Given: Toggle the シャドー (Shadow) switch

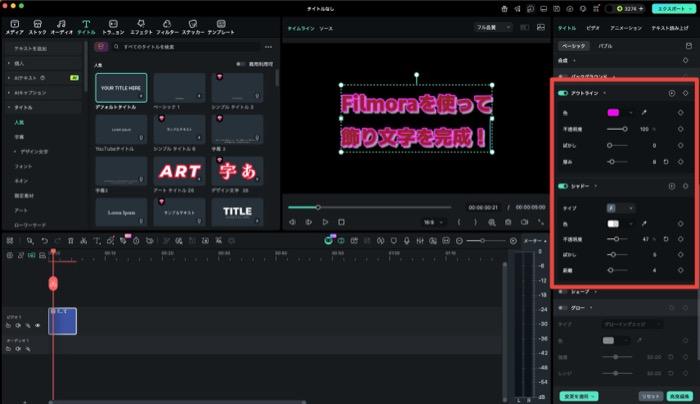Looking at the screenshot, I should click(563, 186).
